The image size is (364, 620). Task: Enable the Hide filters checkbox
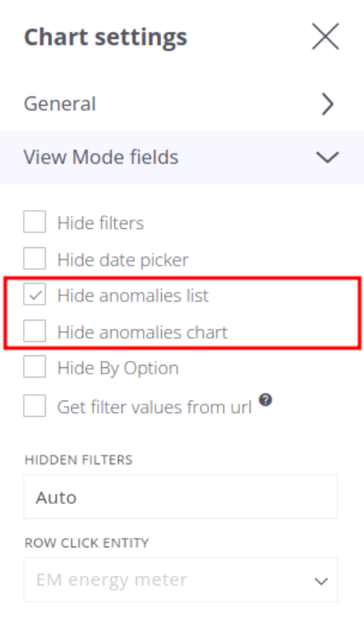(x=35, y=222)
